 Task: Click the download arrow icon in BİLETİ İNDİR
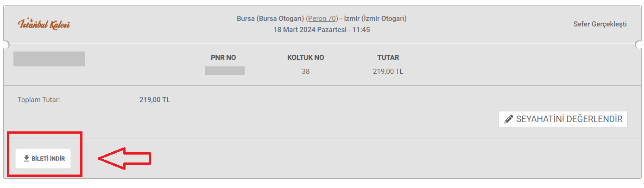[26, 158]
